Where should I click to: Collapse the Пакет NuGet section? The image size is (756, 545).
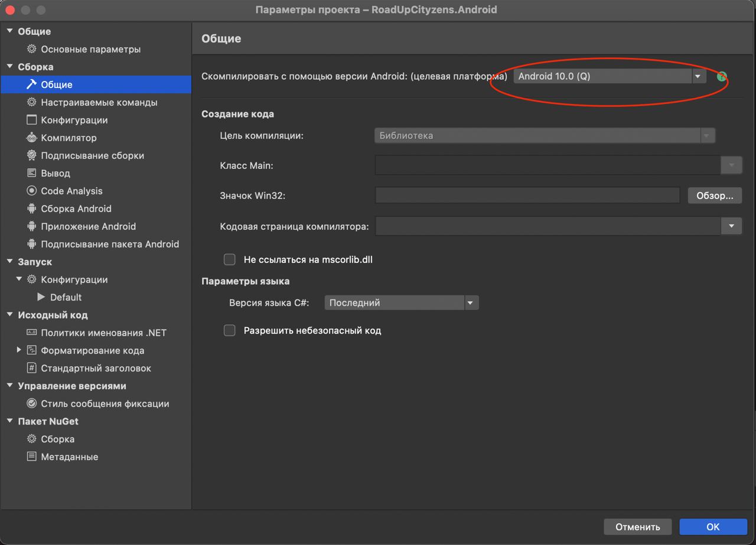point(9,420)
